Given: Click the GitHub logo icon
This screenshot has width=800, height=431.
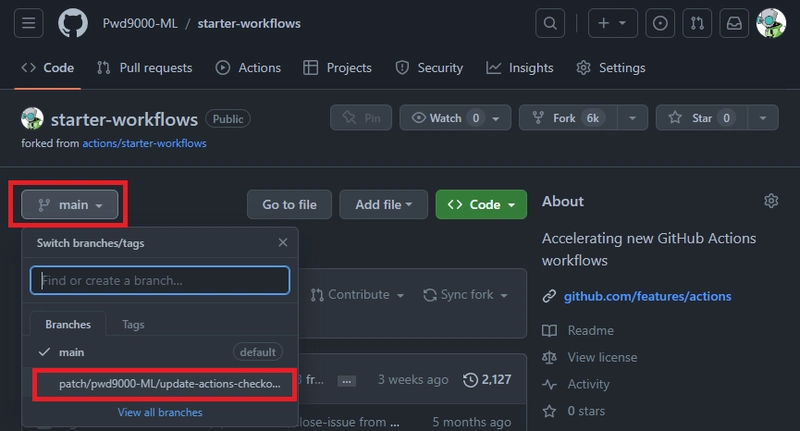Looking at the screenshot, I should pyautogui.click(x=73, y=23).
